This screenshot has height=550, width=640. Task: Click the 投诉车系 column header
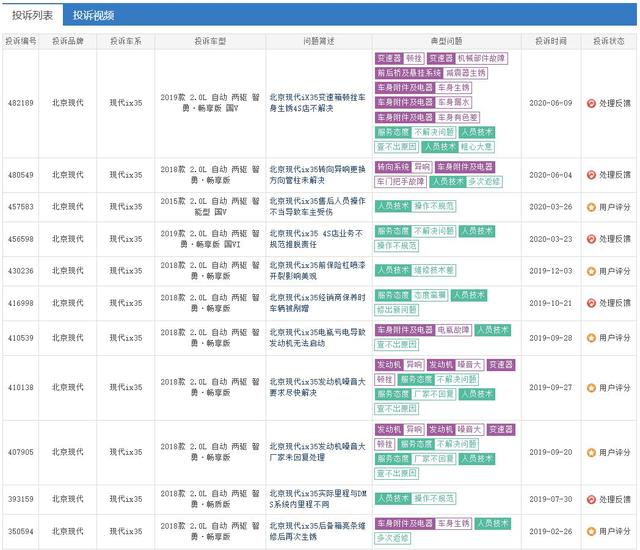click(126, 41)
